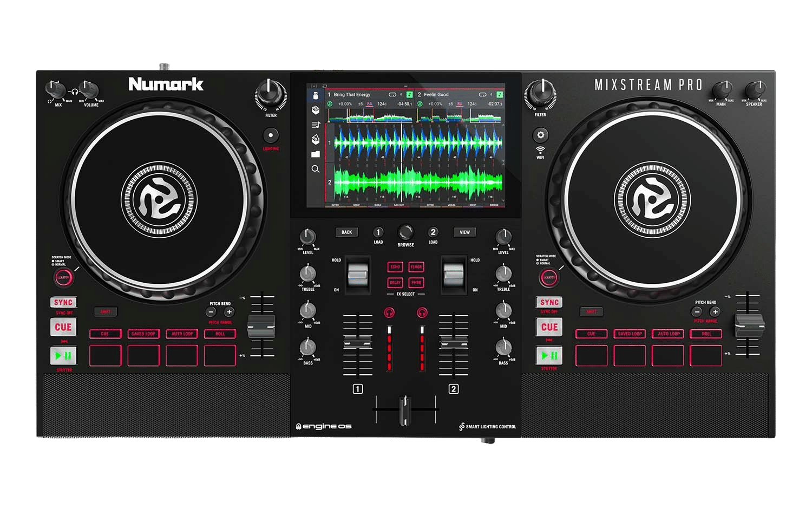Open Search in the display sidebar
812x508 pixels.
(316, 168)
